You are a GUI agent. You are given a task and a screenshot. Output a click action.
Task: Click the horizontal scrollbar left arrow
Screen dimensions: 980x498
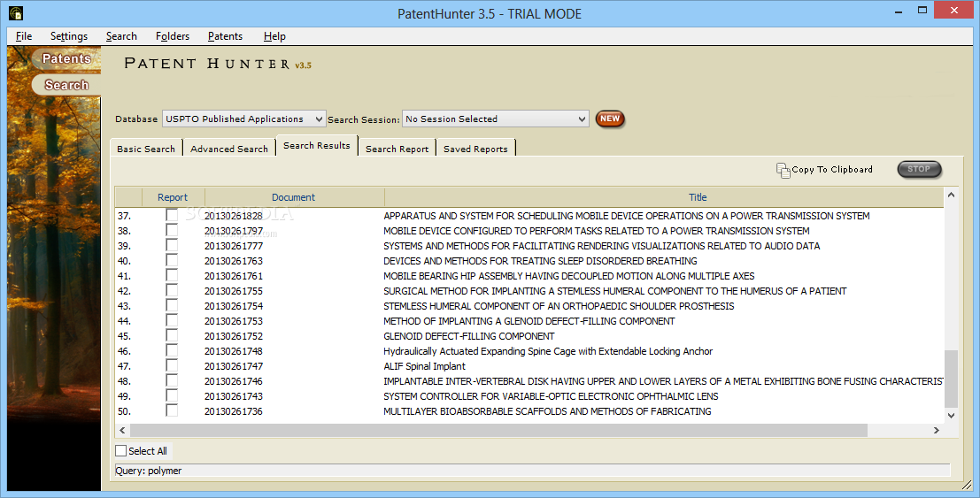click(x=122, y=430)
